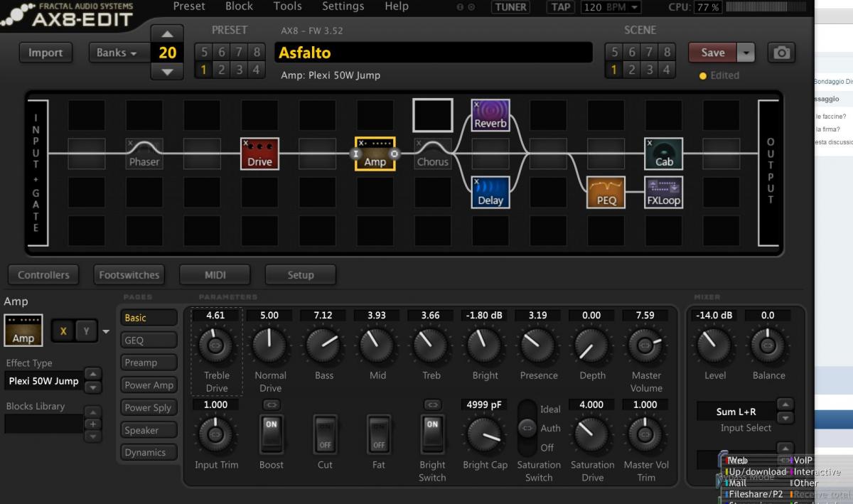853x504 pixels.
Task: Switch to the GEQ page
Action: (149, 341)
